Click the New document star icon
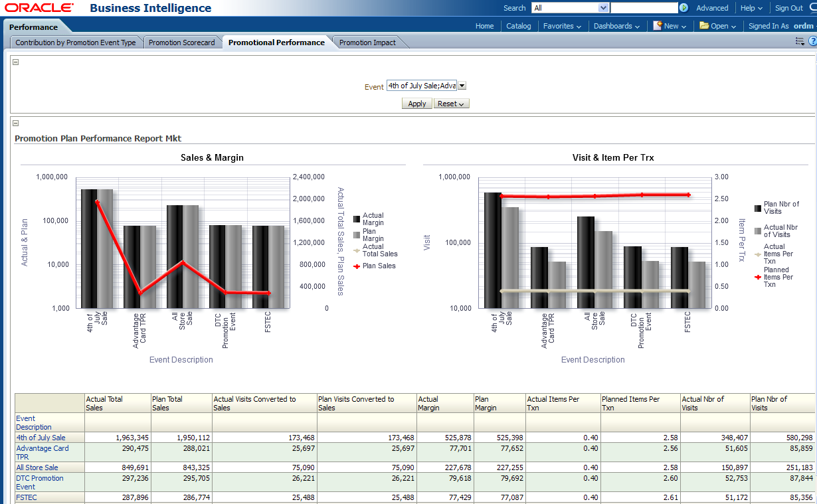 point(657,26)
